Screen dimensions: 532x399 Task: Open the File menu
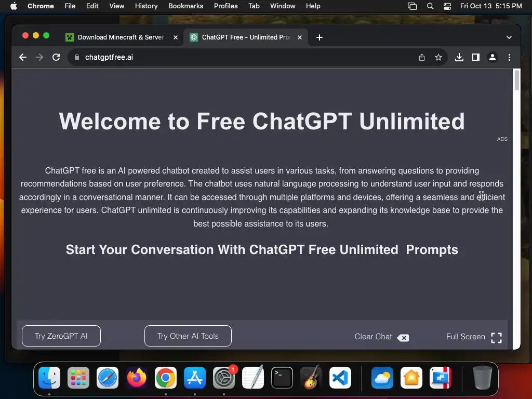[70, 6]
